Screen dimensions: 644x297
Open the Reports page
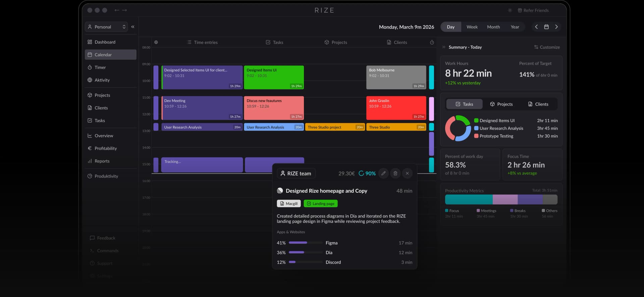point(110,161)
